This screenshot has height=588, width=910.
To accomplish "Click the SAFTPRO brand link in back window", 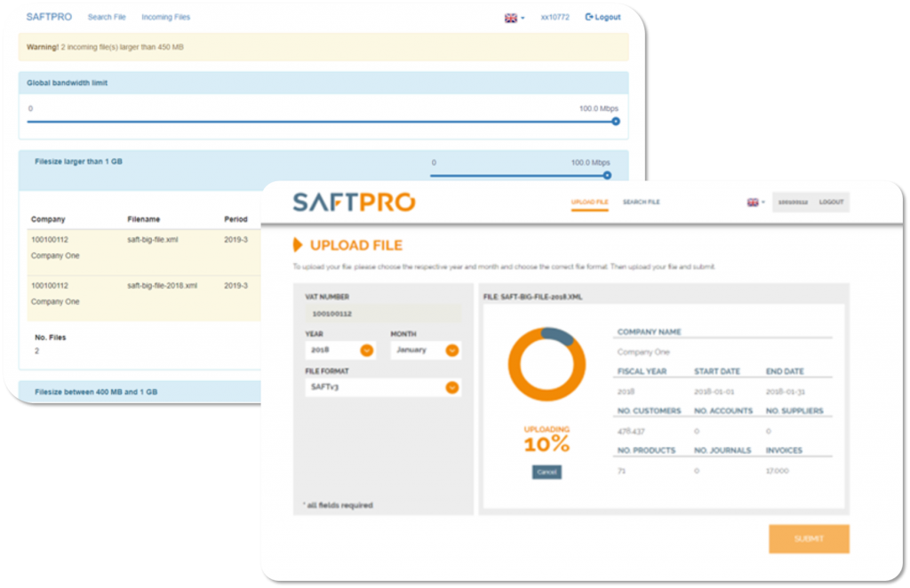I will pos(50,17).
